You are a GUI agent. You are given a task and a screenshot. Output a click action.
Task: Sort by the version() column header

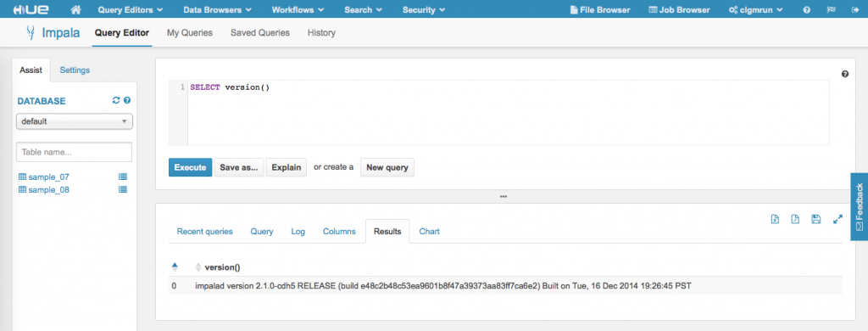pos(218,267)
